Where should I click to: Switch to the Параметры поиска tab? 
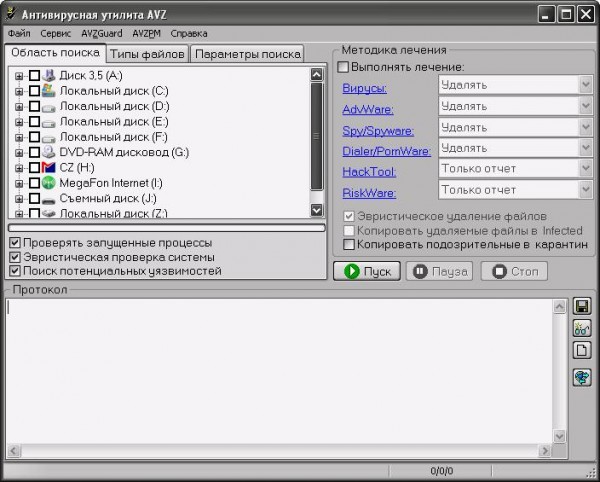tap(248, 54)
